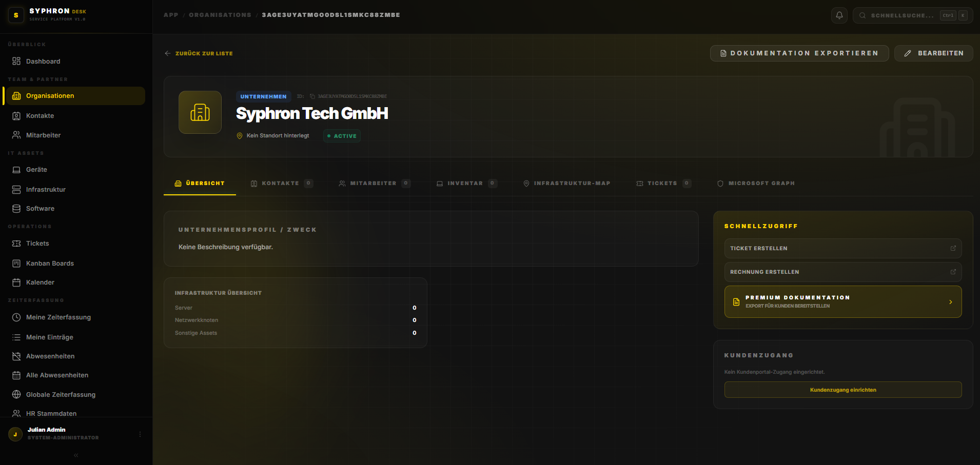Viewport: 980px width, 465px height.
Task: Click Keine Beschreibung verfügbar text
Action: (226, 247)
